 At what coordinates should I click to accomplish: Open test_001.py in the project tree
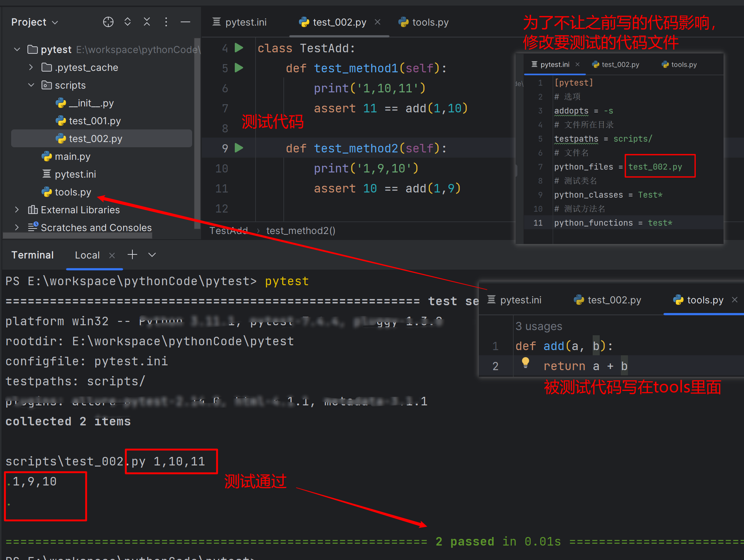pos(95,121)
